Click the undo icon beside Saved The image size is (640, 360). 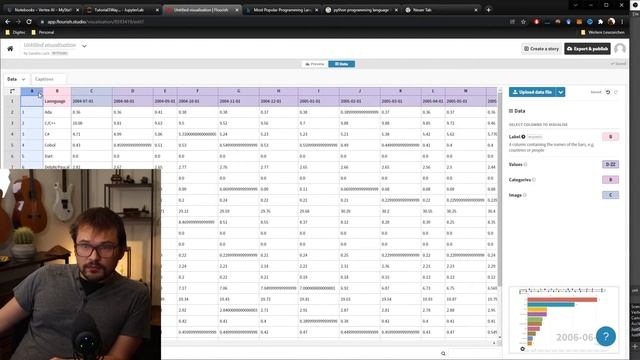tap(608, 92)
